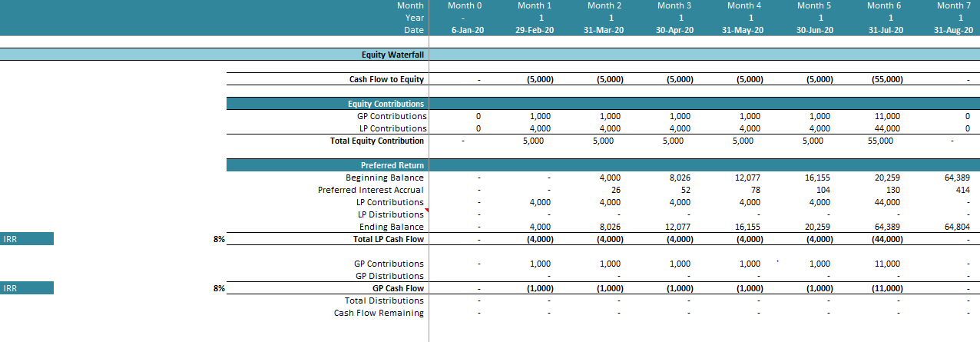Click the LP Distributions cell with comment marker
This screenshot has width=980, height=342.
coord(390,214)
